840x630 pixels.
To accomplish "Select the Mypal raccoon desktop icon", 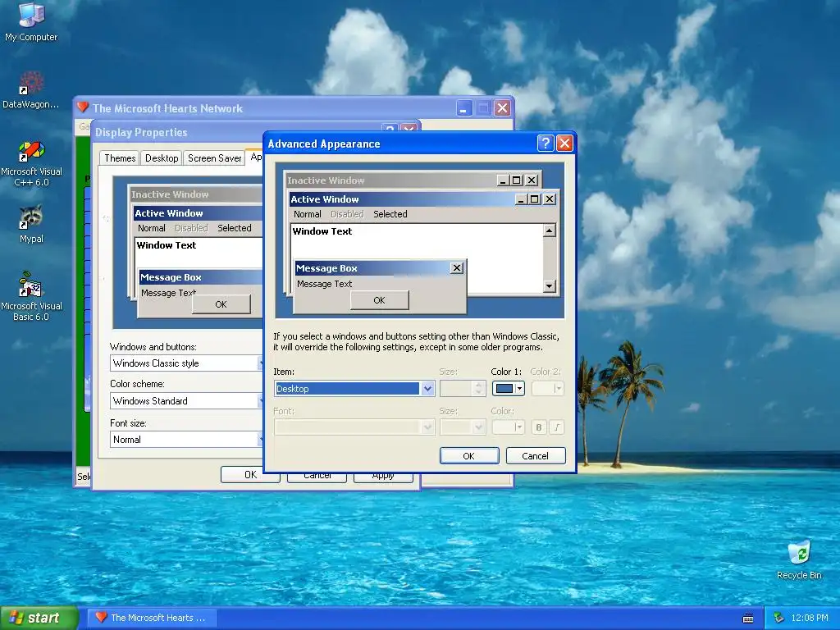I will [31, 223].
